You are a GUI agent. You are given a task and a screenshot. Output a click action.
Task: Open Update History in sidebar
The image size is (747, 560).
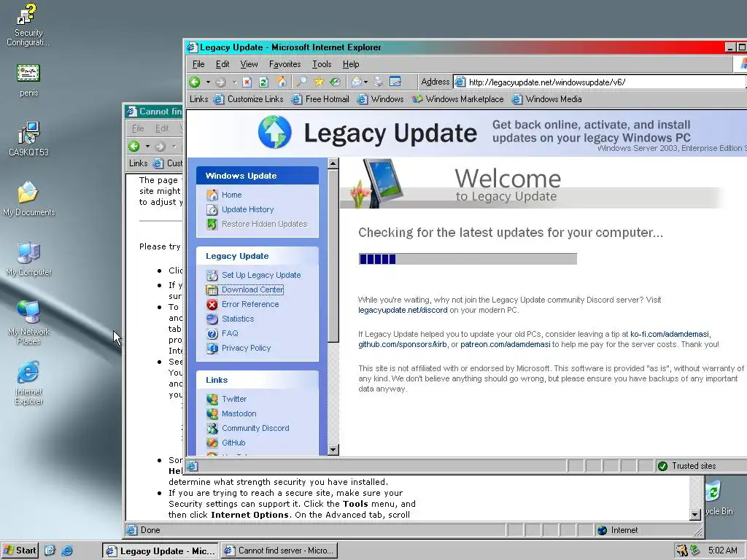click(247, 209)
